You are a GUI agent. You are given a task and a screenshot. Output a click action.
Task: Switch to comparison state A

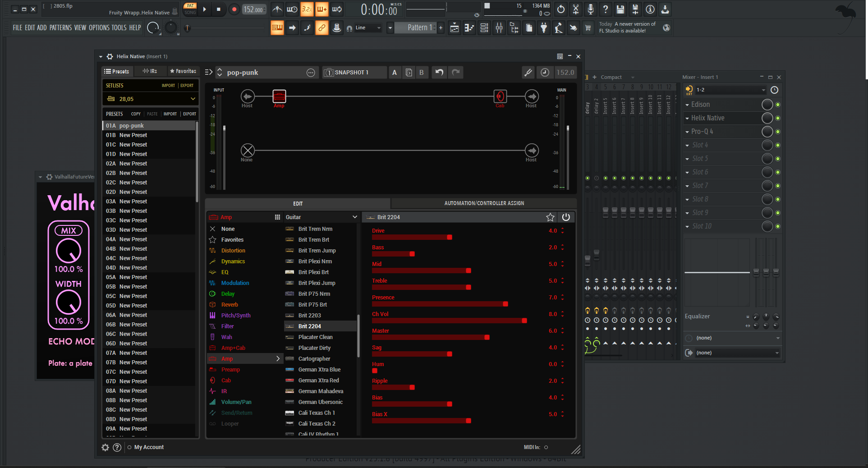395,72
